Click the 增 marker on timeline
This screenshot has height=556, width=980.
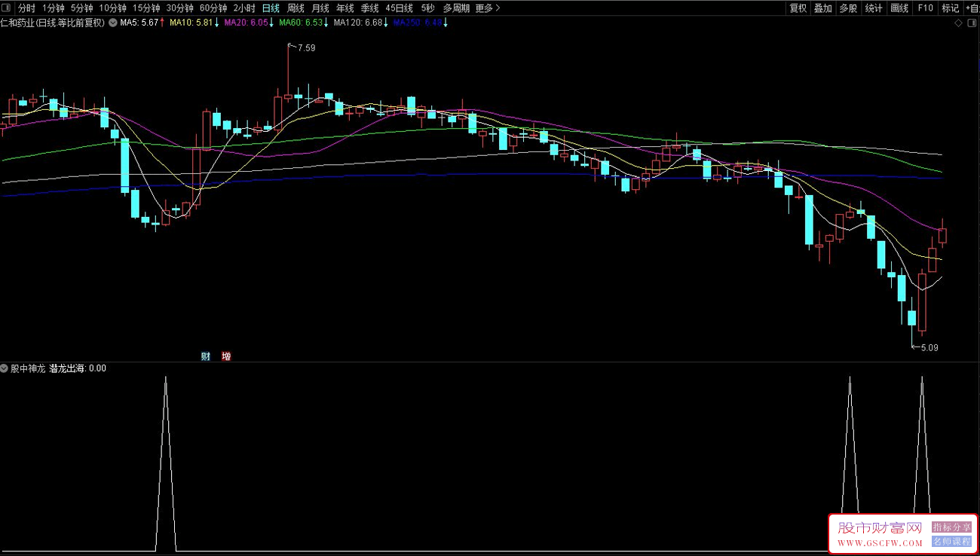[x=226, y=356]
